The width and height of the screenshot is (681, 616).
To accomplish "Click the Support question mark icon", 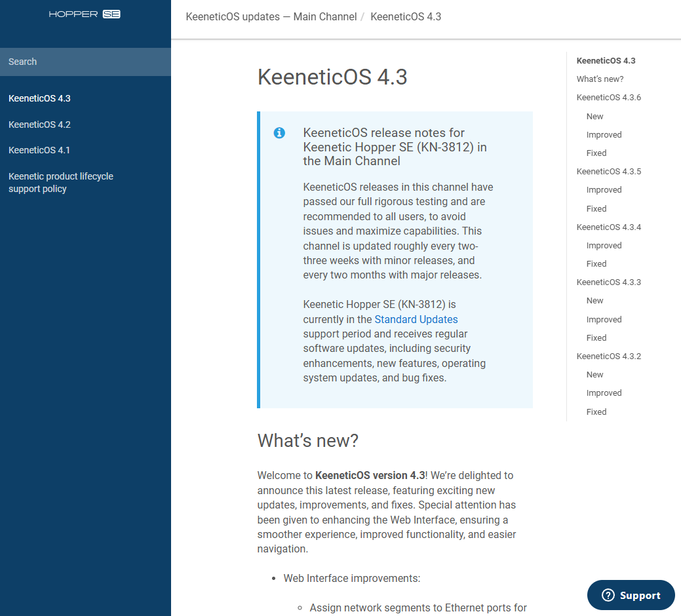I will coord(608,595).
